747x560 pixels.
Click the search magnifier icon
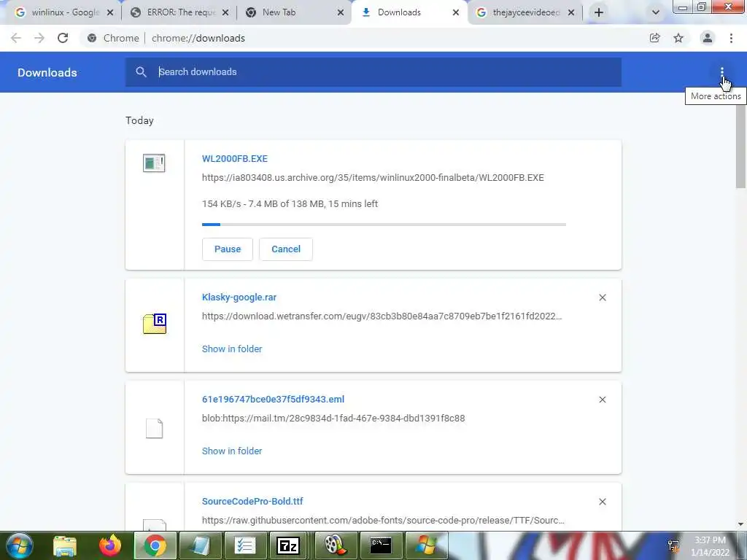tap(141, 72)
